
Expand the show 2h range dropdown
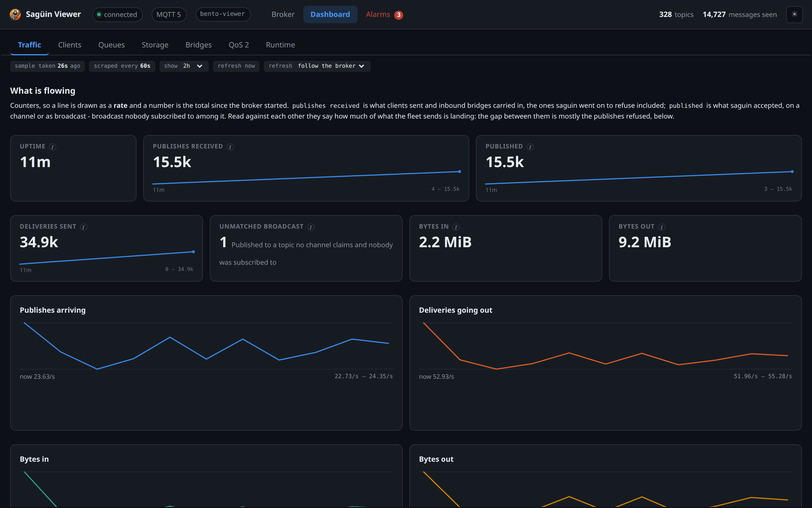pos(184,66)
